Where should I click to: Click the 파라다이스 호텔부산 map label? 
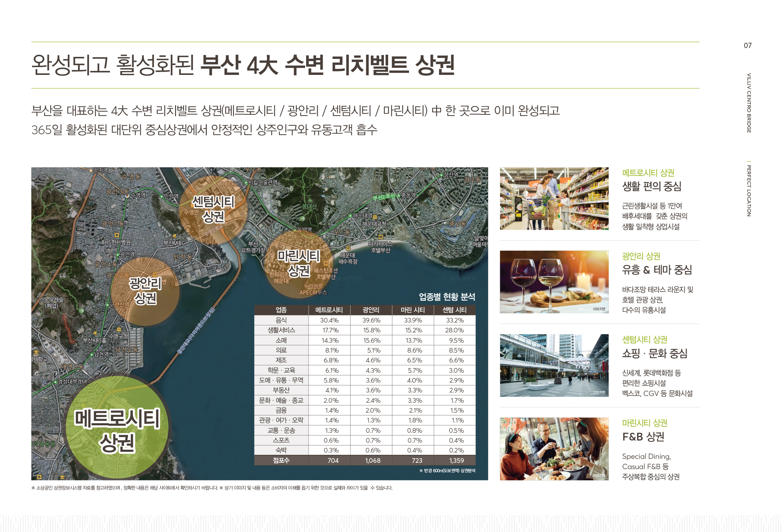380,247
